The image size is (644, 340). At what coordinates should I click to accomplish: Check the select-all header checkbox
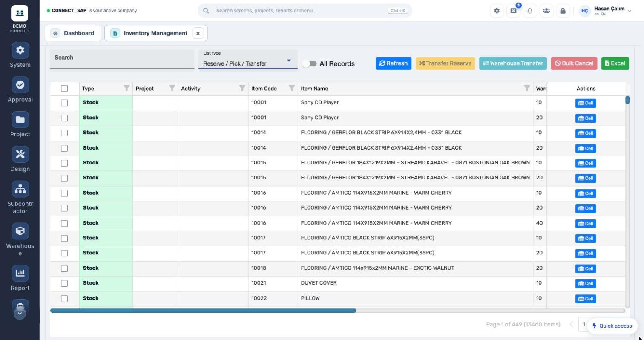click(x=64, y=88)
